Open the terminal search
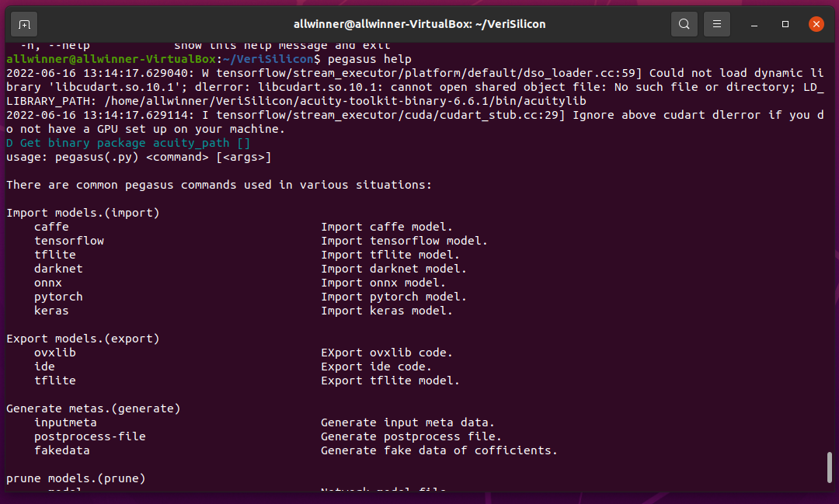Viewport: 839px width, 504px height. point(684,24)
